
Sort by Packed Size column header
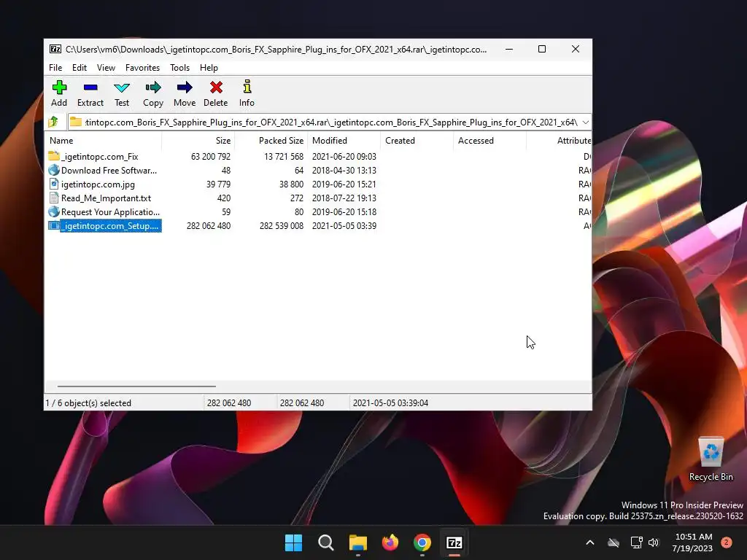(x=271, y=141)
